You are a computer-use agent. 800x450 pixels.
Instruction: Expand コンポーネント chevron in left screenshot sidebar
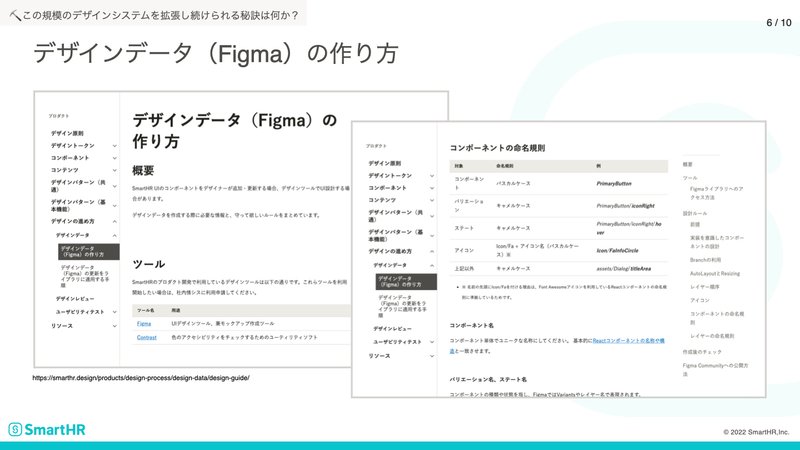coord(114,158)
